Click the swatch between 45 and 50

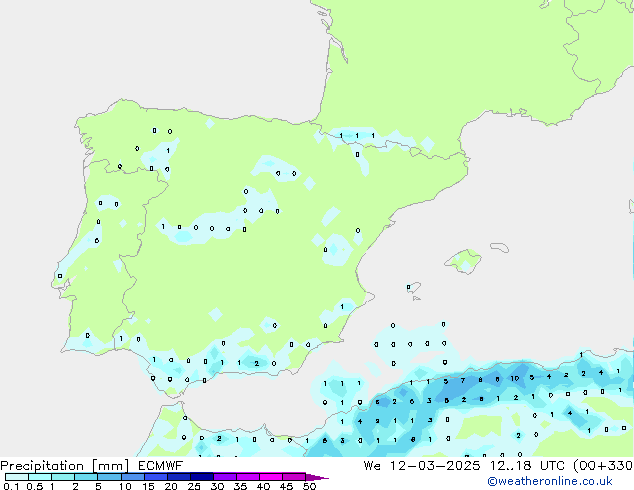click(x=294, y=477)
